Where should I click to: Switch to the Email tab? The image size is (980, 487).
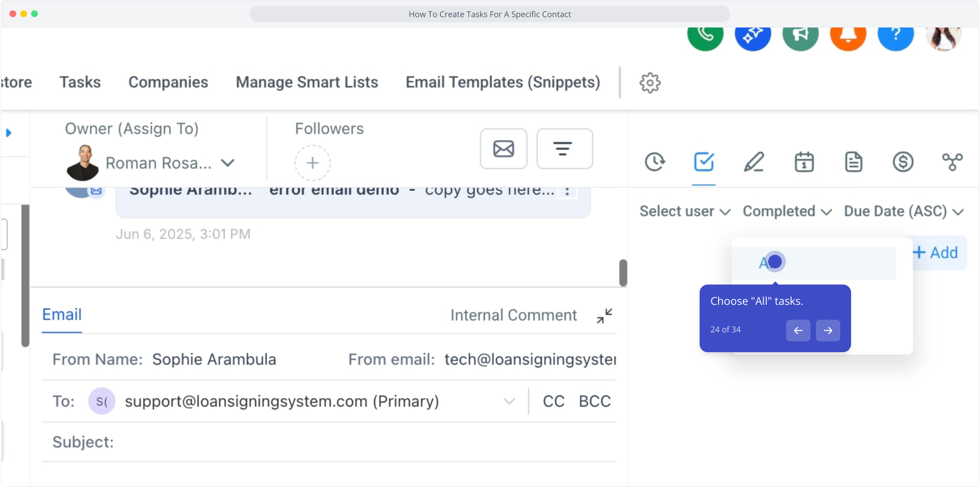[x=62, y=314]
